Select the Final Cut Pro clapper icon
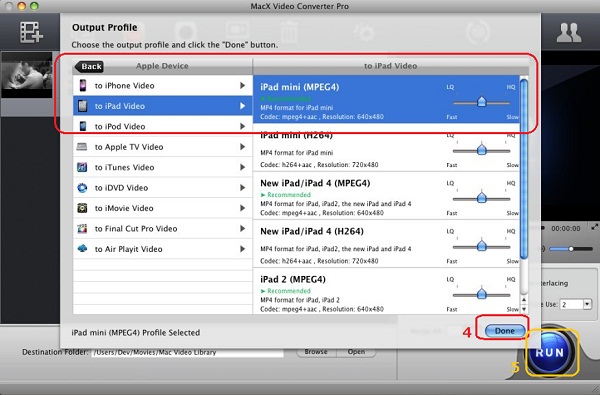Screen dimensions: 600x395 [82, 229]
